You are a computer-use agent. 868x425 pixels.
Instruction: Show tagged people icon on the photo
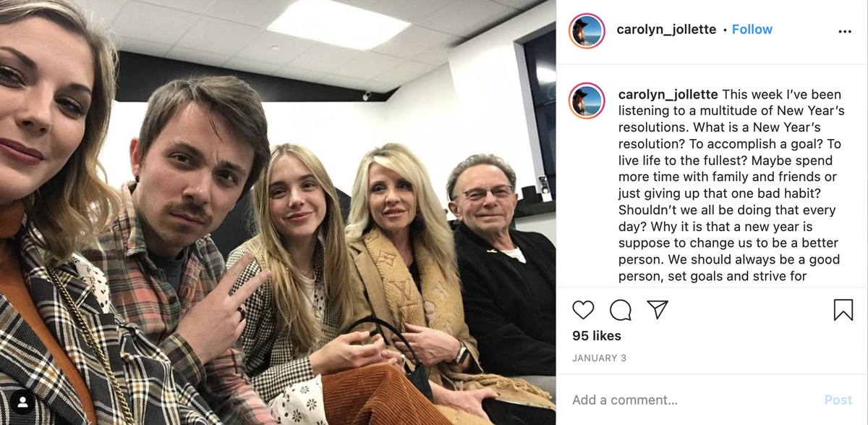point(23,401)
